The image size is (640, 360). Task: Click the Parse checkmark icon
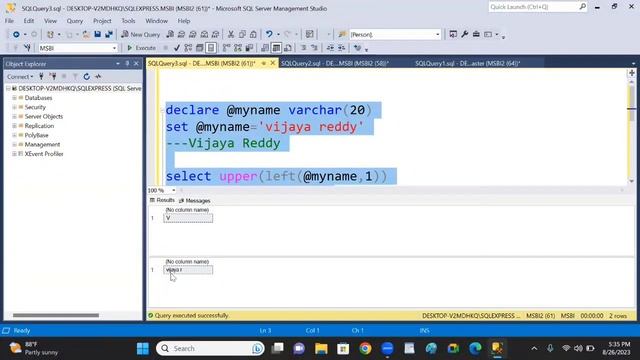pos(177,48)
